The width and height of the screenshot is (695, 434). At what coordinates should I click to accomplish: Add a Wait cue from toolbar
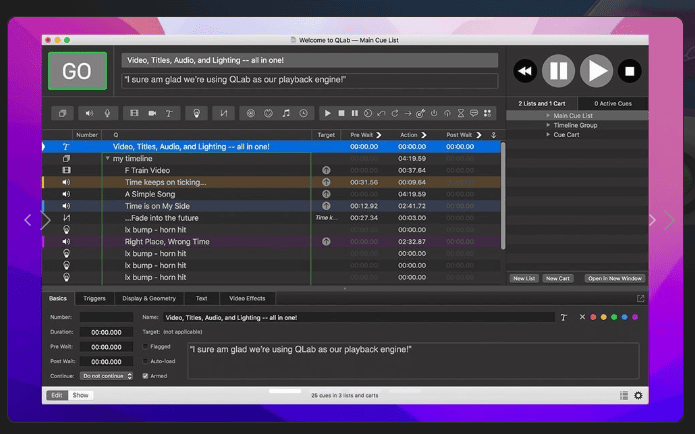[461, 113]
